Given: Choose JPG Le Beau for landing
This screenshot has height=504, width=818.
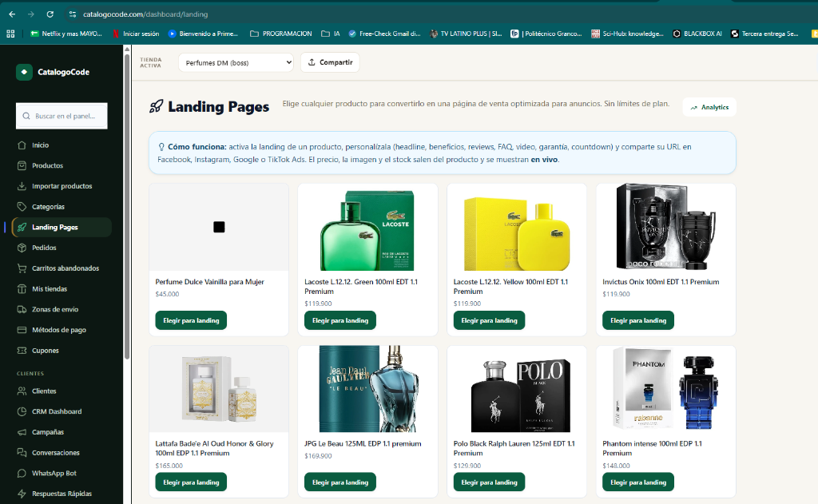Looking at the screenshot, I should coord(340,482).
